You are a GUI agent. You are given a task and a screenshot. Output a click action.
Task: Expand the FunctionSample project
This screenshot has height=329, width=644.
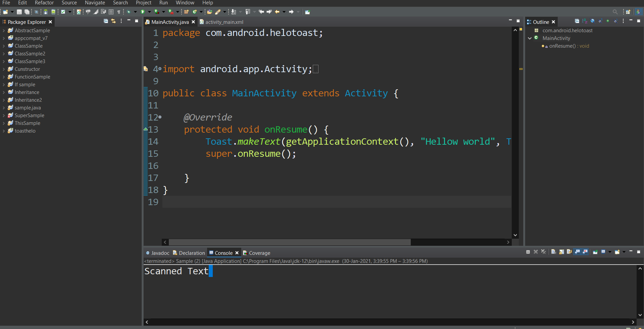pos(4,77)
